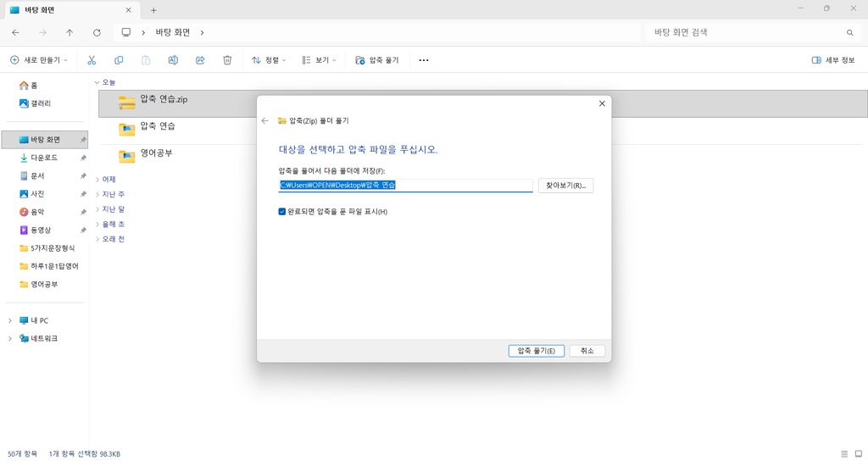Screen dimensions: 868x461
Task: Expand the 지난 달 group
Action: click(x=97, y=209)
